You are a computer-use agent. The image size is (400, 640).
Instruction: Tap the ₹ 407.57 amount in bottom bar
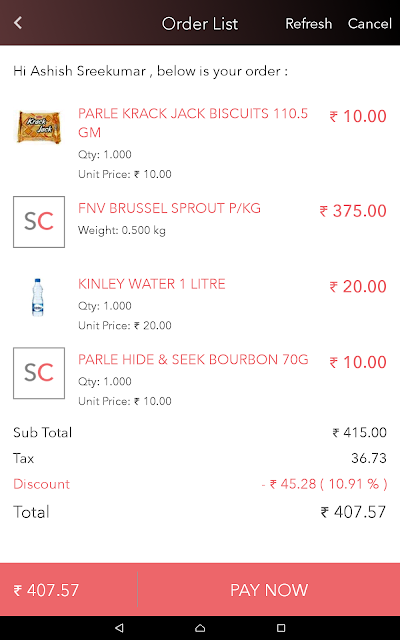46,590
